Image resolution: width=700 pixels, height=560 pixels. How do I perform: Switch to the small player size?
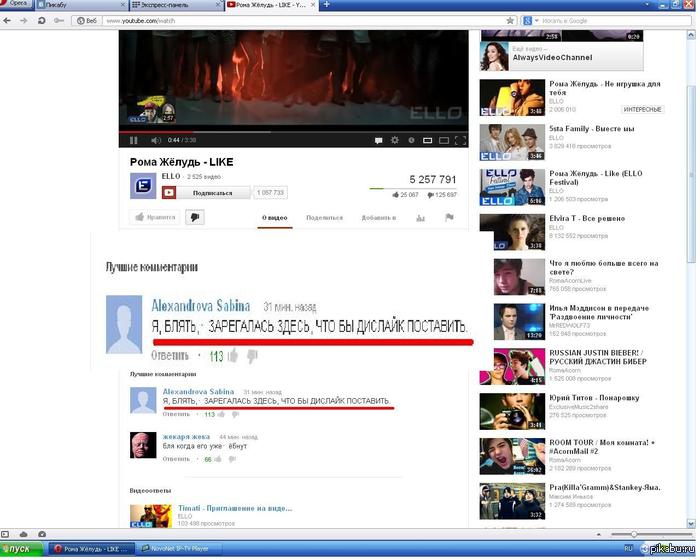click(427, 141)
